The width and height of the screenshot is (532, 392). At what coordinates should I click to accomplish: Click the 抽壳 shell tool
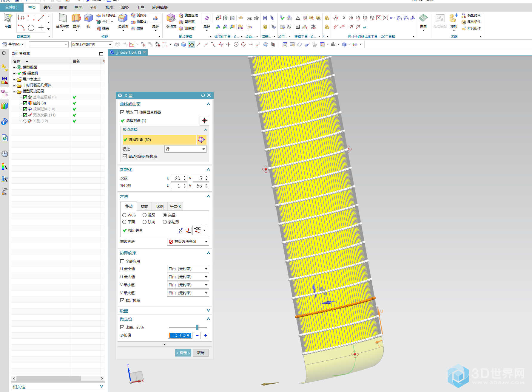click(103, 28)
